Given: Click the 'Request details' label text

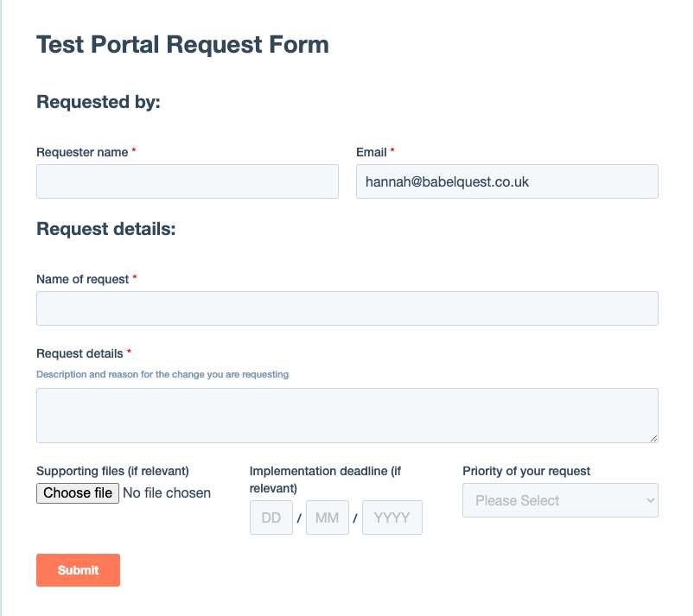Looking at the screenshot, I should [x=80, y=353].
